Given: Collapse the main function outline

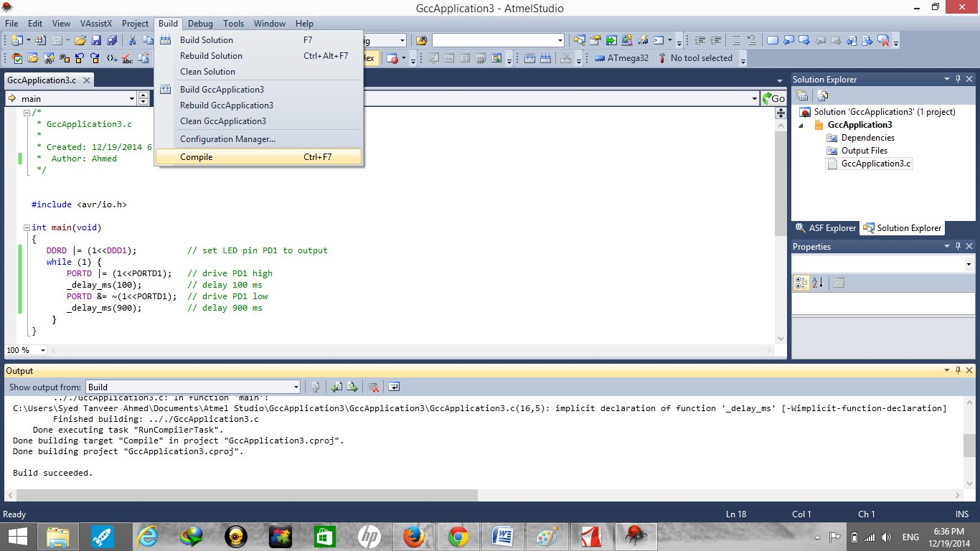Looking at the screenshot, I should tap(27, 227).
